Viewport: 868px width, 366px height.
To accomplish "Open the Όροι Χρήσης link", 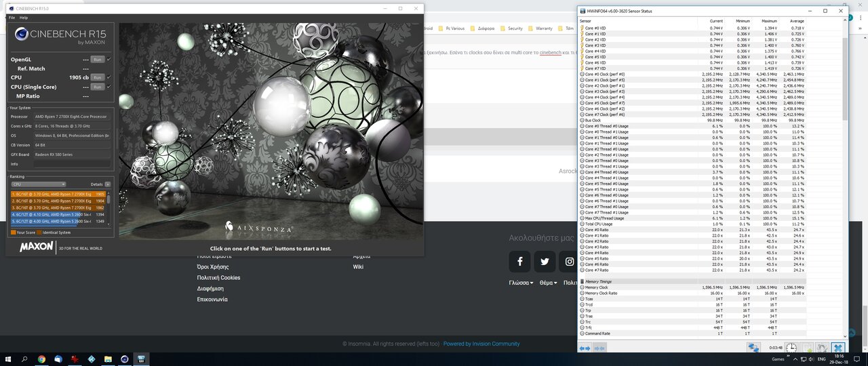I will click(x=214, y=267).
